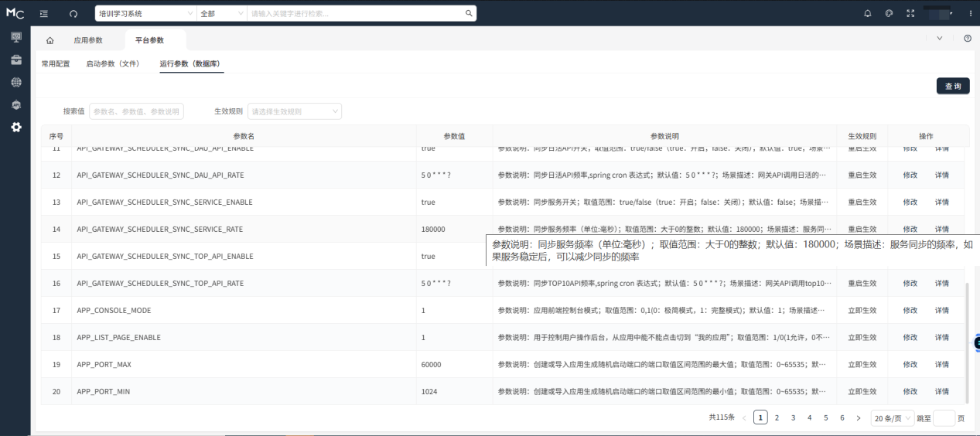Click 修改 for APP_CONSOLE_MODE row
This screenshot has width=980, height=436.
910,310
